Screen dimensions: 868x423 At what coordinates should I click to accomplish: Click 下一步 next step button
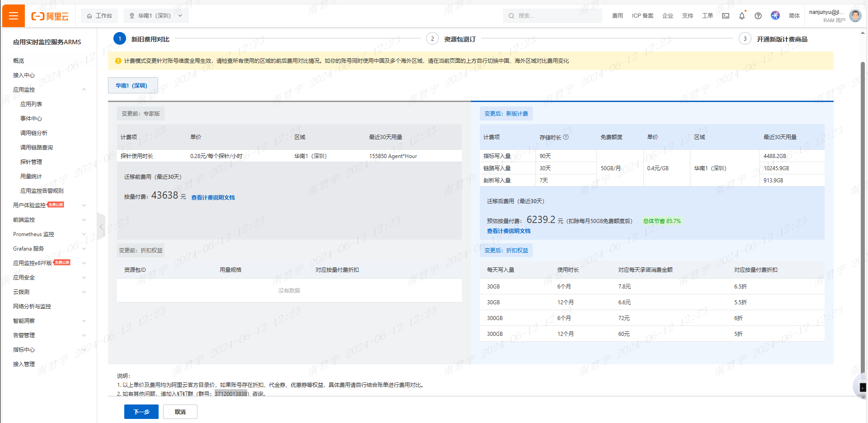141,412
